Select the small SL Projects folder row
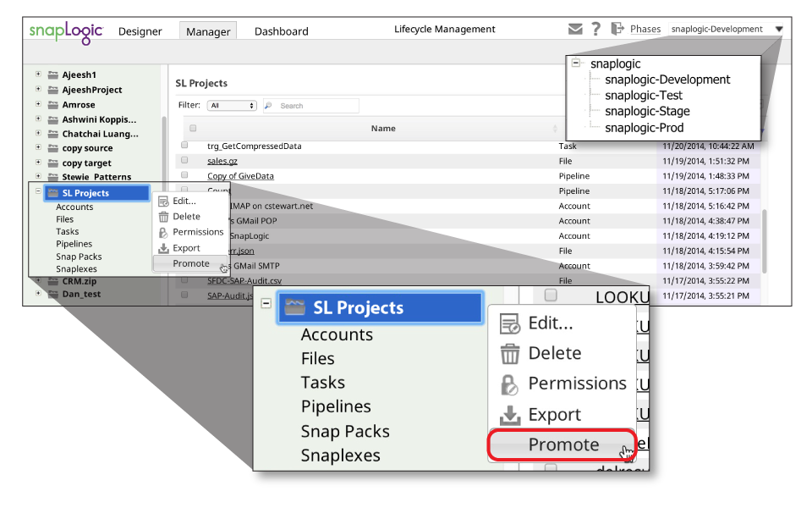812x508 pixels. (96, 193)
